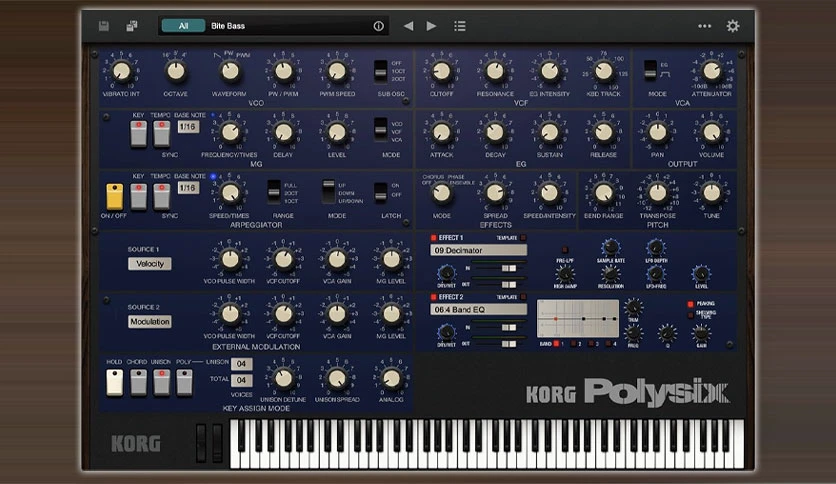Toggle the Arpeggiator Up/Down Mode switch
This screenshot has height=484, width=836.
[329, 192]
